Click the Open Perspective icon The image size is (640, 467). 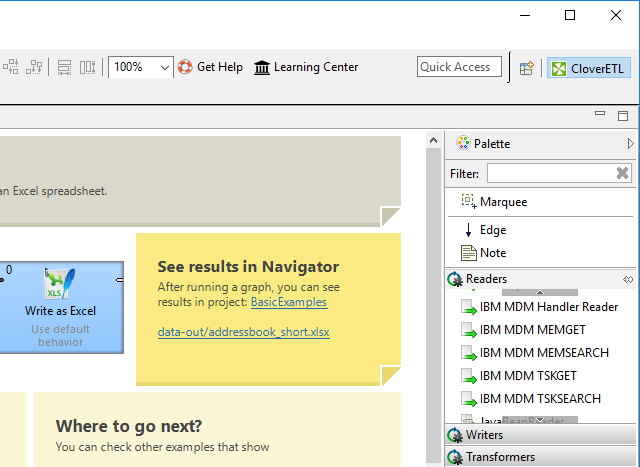point(527,68)
